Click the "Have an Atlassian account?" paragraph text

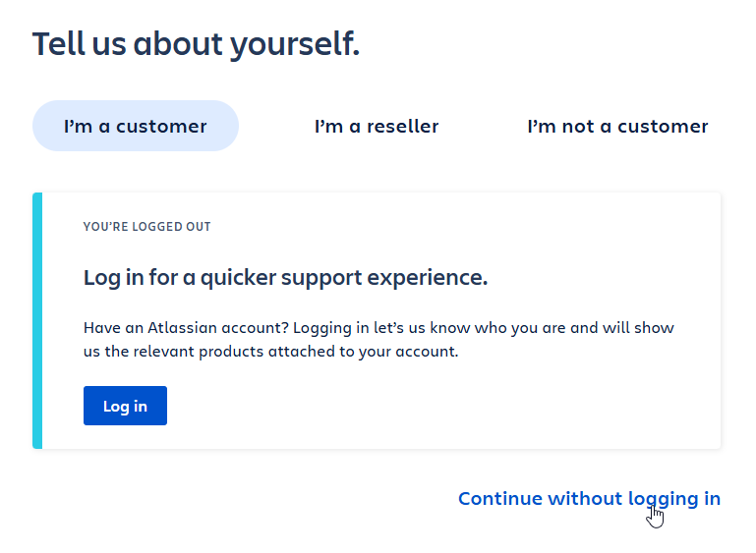pos(378,340)
